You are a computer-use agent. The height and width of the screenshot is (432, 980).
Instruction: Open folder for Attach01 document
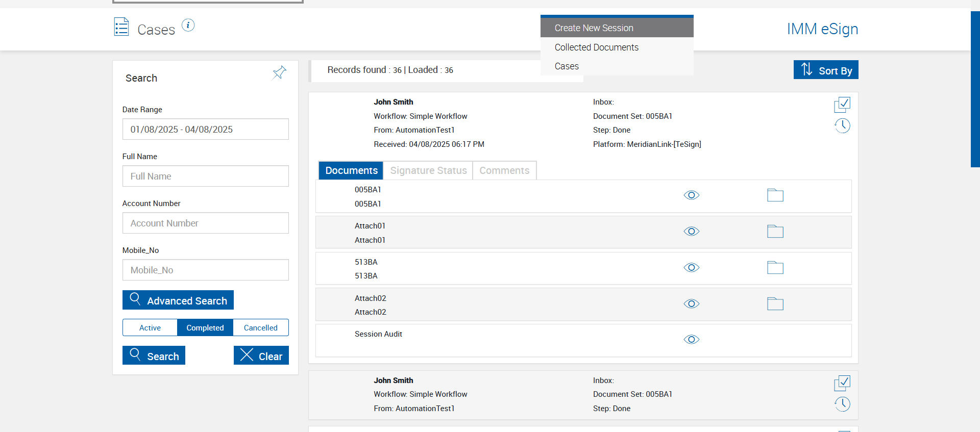click(x=775, y=232)
